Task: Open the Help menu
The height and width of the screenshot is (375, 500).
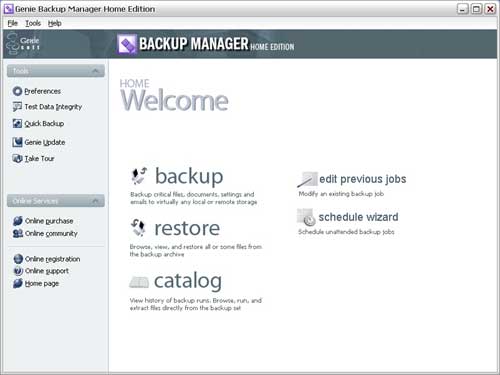Action: point(55,23)
